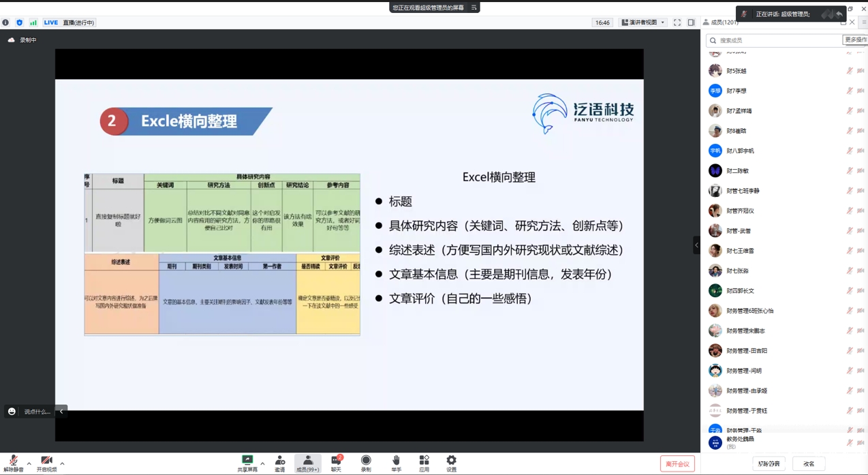The width and height of the screenshot is (868, 475).
Task: Open the more actions menu in members panel
Action: [x=855, y=40]
